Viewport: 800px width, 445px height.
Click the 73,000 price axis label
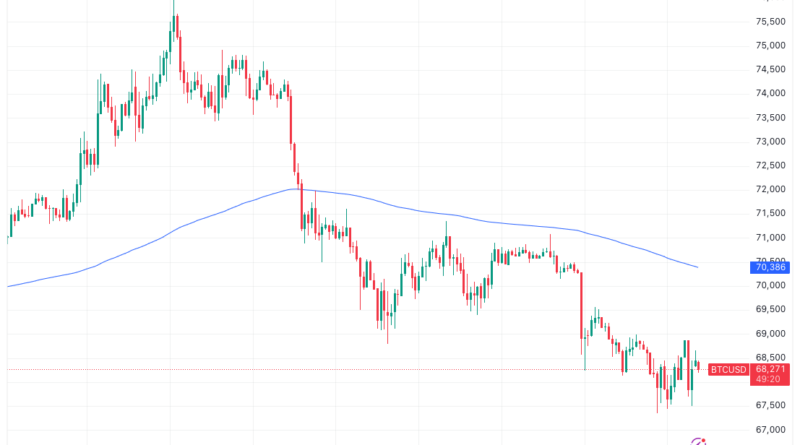(x=768, y=141)
